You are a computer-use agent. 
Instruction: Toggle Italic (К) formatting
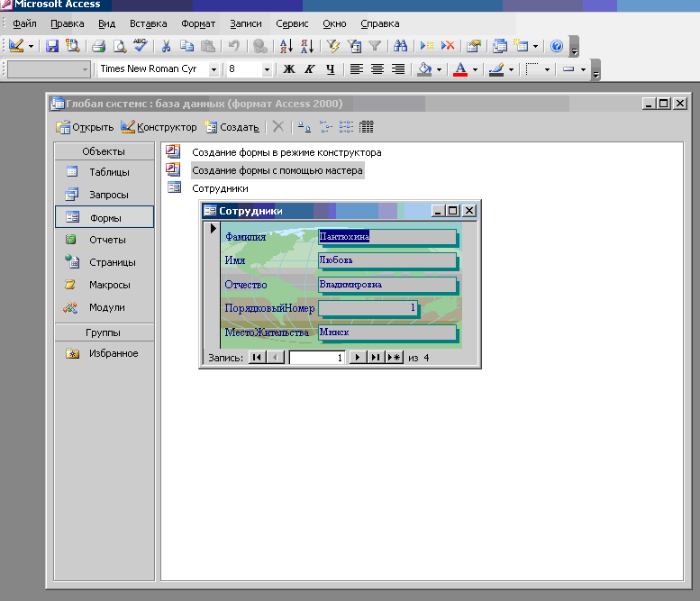click(x=310, y=69)
